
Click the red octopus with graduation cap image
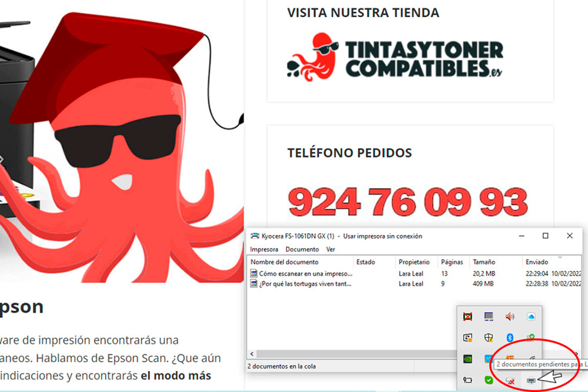tap(122, 148)
